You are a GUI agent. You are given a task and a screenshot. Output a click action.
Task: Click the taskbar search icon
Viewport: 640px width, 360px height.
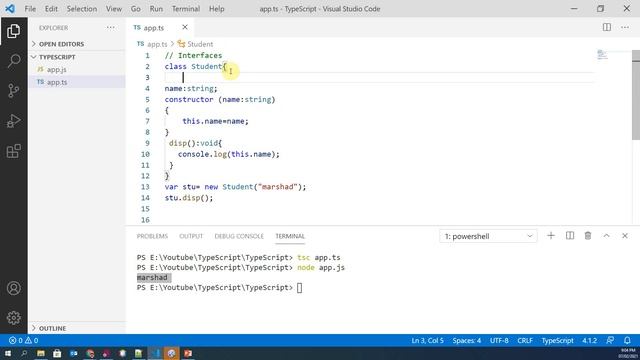coord(24,353)
